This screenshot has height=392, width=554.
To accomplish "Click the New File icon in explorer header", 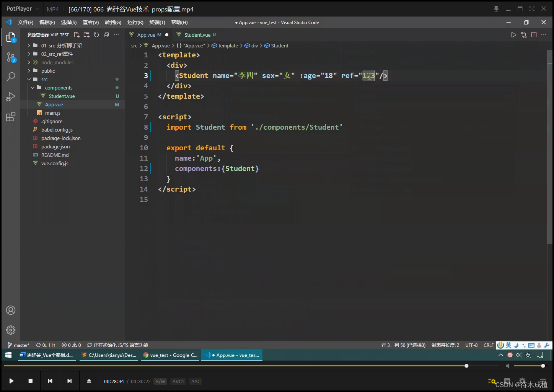I will click(x=77, y=35).
